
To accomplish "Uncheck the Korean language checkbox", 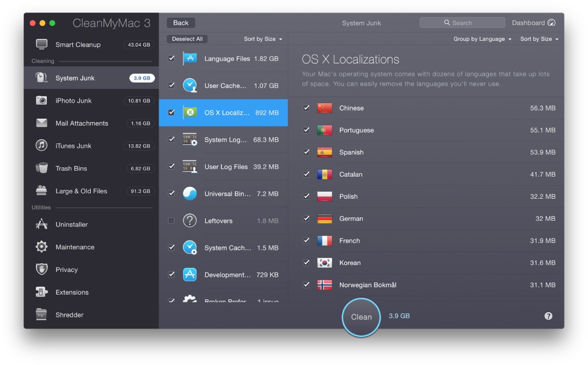I will pyautogui.click(x=306, y=263).
